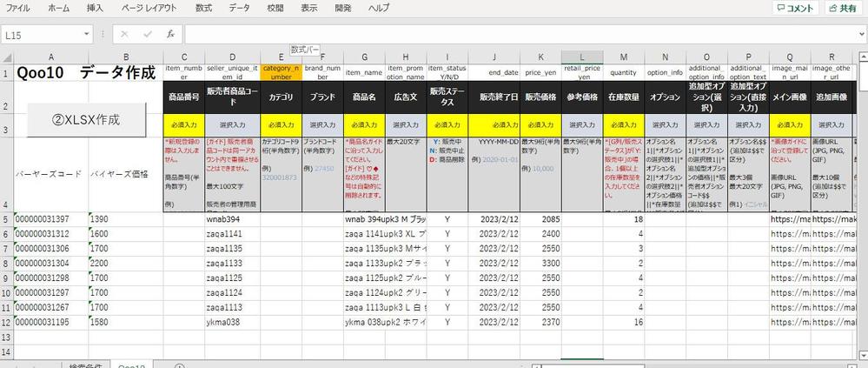
Task: Click the 販売終了日 header cell
Action: (x=494, y=97)
